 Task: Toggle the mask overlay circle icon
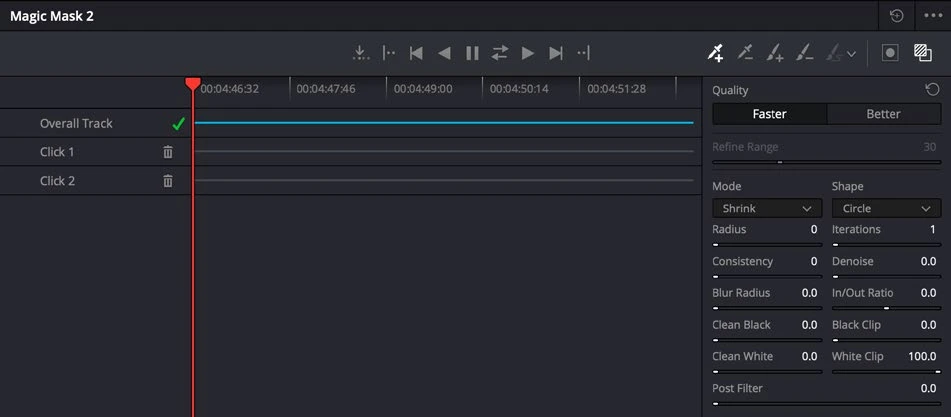click(x=890, y=53)
